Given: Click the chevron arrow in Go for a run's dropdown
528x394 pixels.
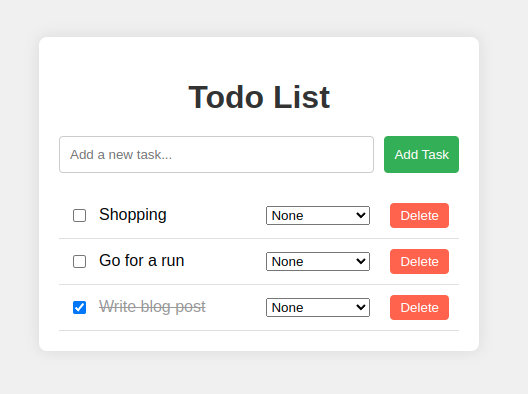Looking at the screenshot, I should (x=361, y=261).
